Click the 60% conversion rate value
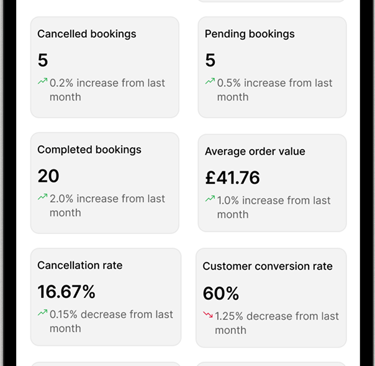The height and width of the screenshot is (366, 375). [221, 293]
